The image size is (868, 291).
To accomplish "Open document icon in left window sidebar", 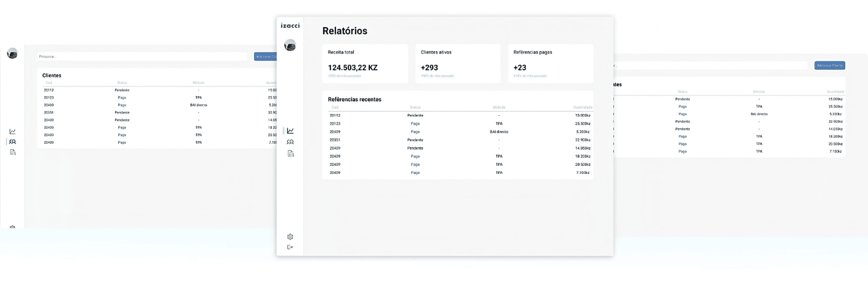I will coord(13,152).
